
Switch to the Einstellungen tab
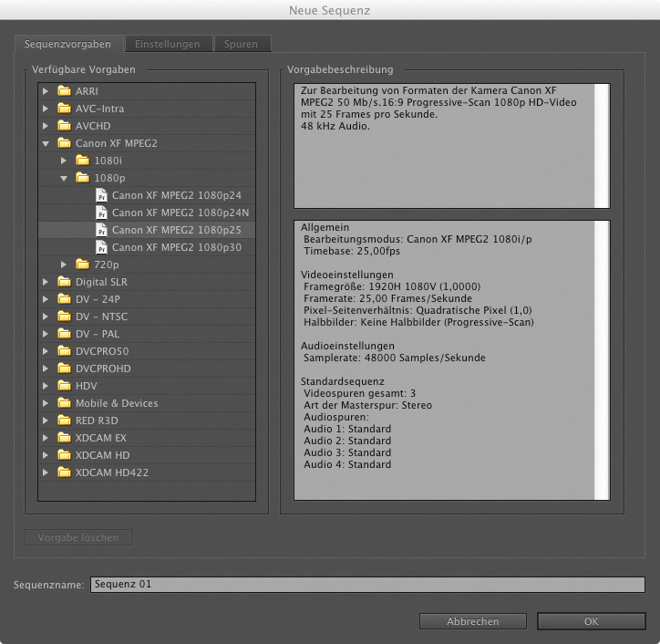point(166,44)
